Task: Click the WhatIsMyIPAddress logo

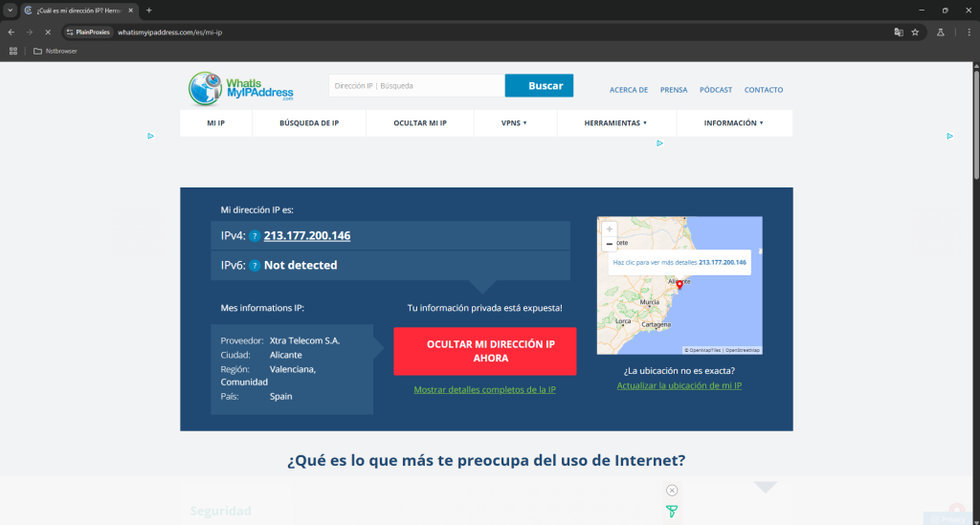Action: tap(240, 88)
